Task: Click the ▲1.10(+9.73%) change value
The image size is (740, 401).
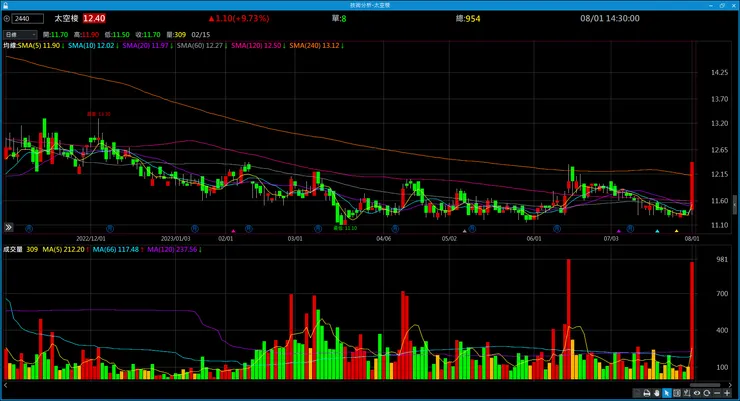Action: (239, 18)
